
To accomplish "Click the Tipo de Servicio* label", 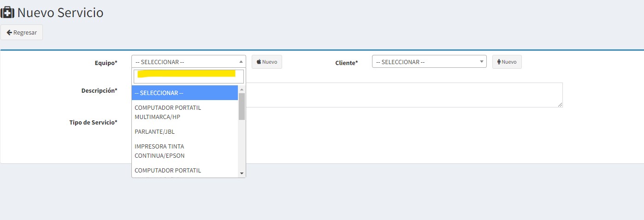I will 93,122.
